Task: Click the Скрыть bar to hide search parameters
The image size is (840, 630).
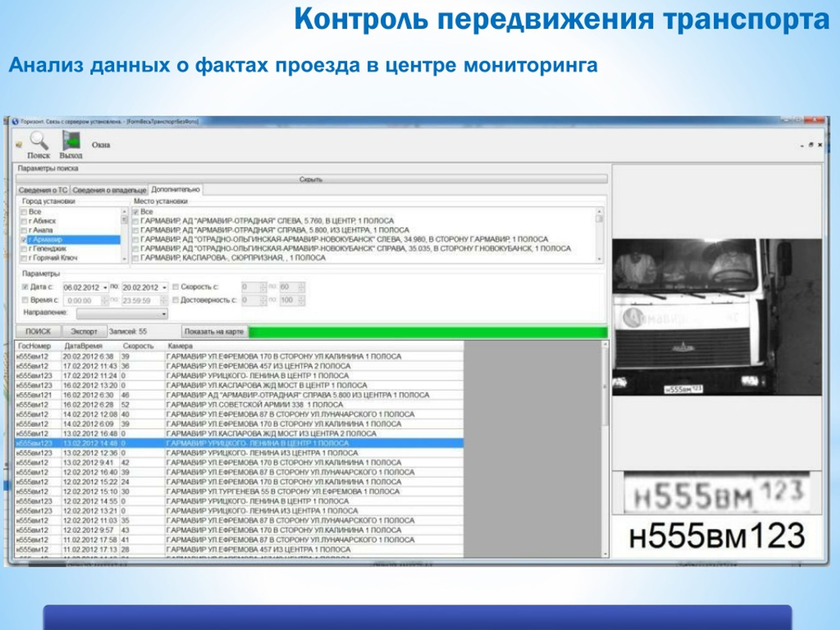Action: (311, 179)
